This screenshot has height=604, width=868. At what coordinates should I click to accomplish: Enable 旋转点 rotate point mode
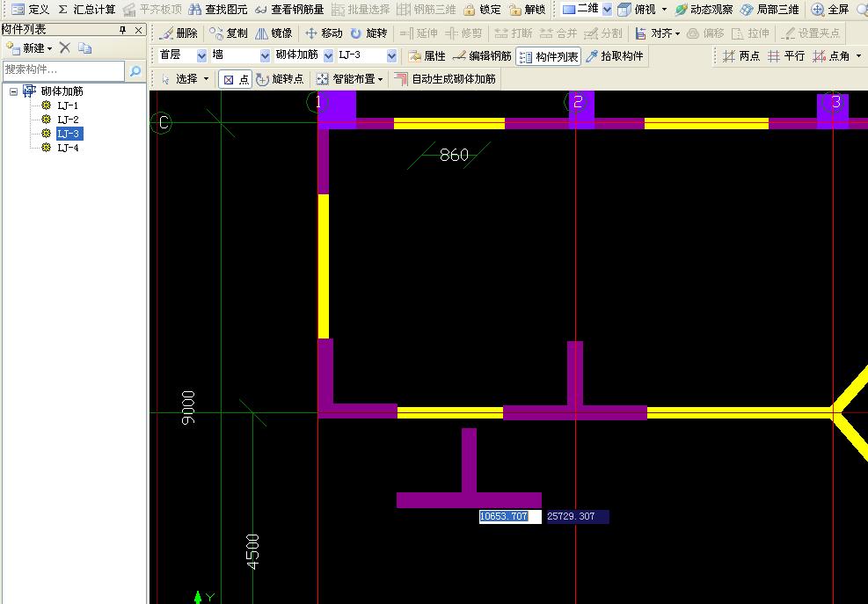pos(280,79)
